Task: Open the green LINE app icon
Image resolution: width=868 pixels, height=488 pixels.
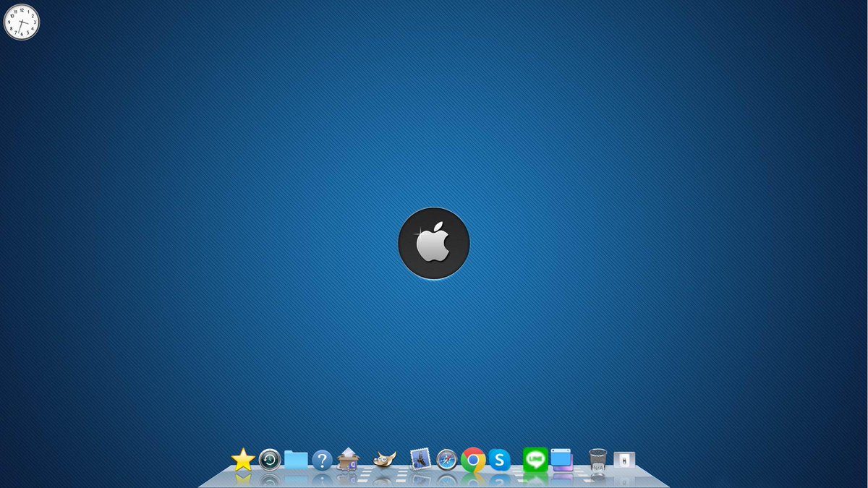Action: 535,459
